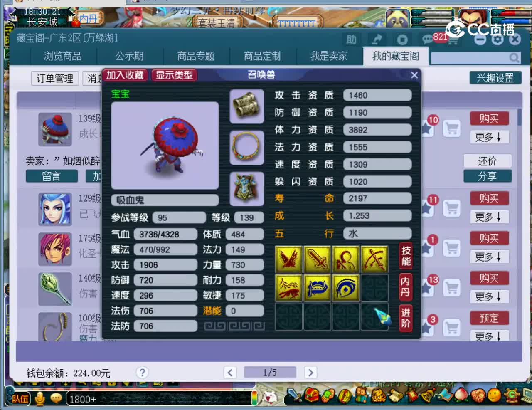Click the armor equipment slot icon
532x410 pixels.
(x=247, y=189)
